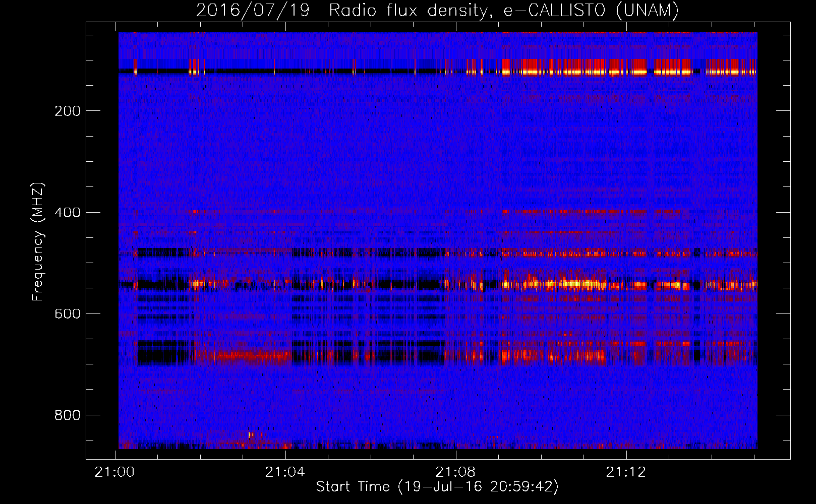Click the 'Frequency (MHZ)' axis label
The width and height of the screenshot is (816, 504).
tap(37, 241)
